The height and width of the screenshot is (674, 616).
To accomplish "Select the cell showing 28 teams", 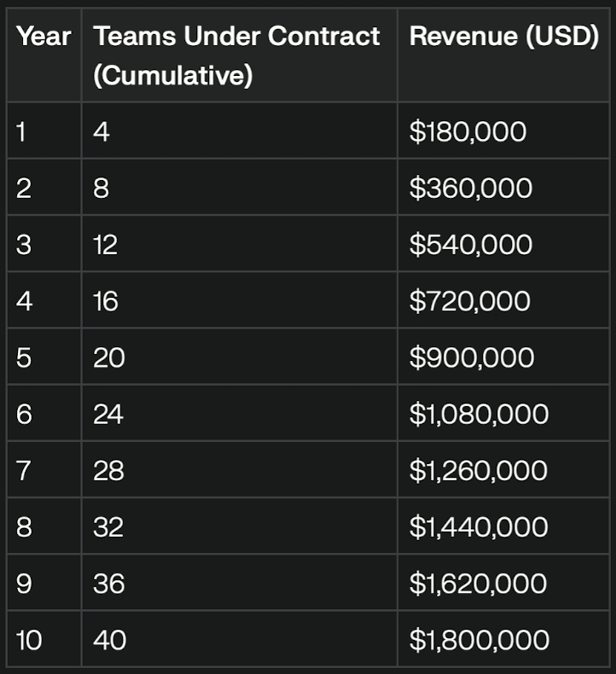I will click(x=108, y=470).
